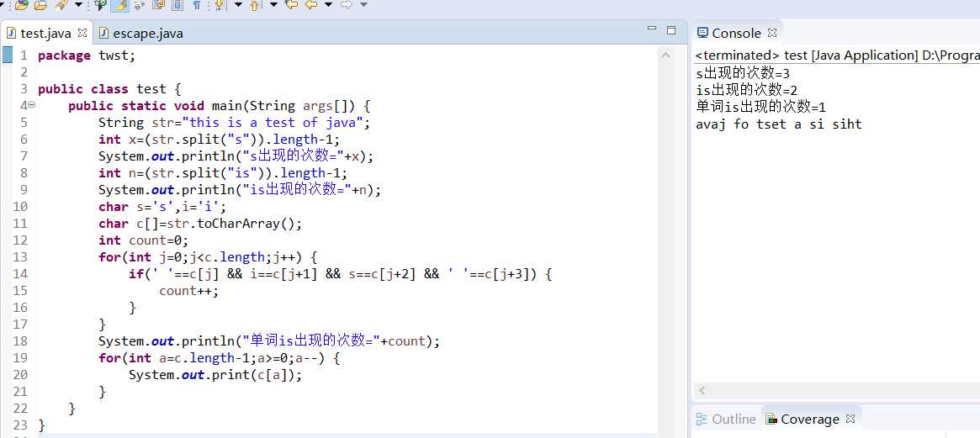The image size is (980, 438).
Task: Close the Coverage view
Action: pos(850,418)
